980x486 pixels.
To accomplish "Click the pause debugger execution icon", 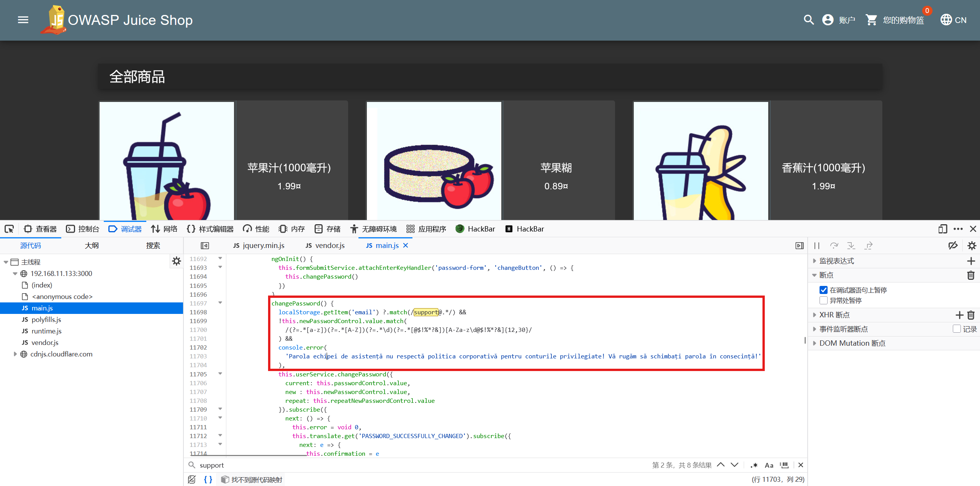I will 816,246.
